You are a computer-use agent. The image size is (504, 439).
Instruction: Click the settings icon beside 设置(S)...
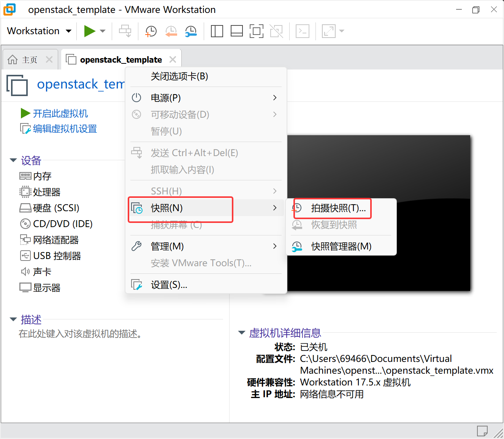click(136, 284)
